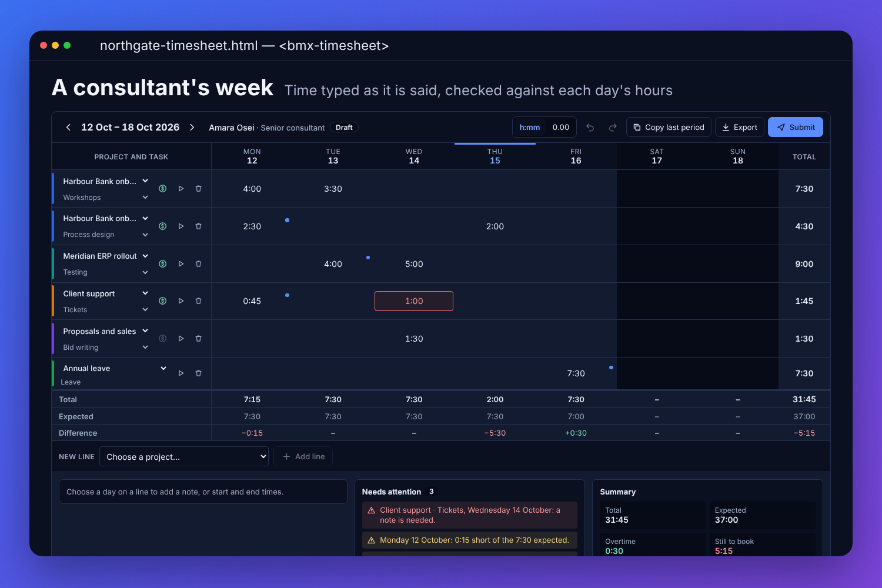Mark Proposals and sales as billable
The height and width of the screenshot is (588, 882).
click(x=163, y=339)
